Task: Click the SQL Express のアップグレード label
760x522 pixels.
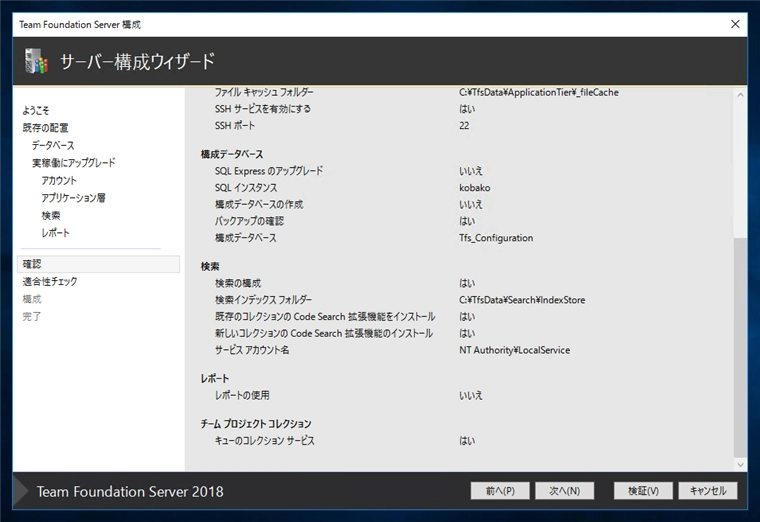Action: point(269,171)
